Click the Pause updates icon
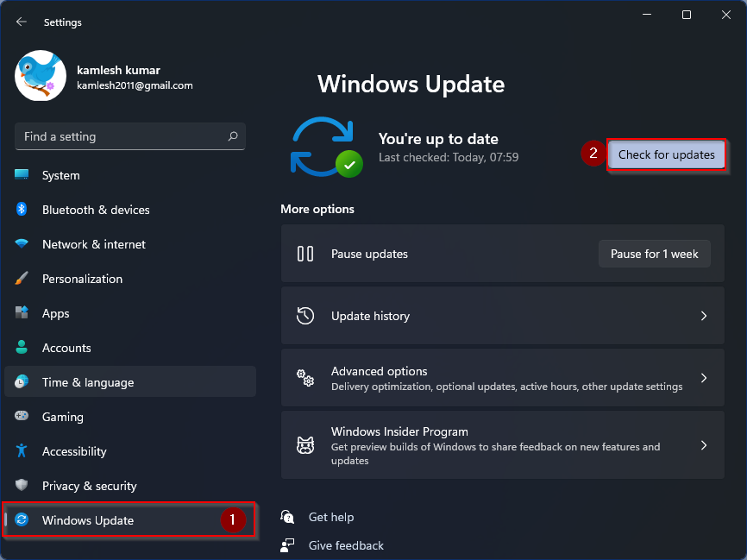 coord(304,254)
